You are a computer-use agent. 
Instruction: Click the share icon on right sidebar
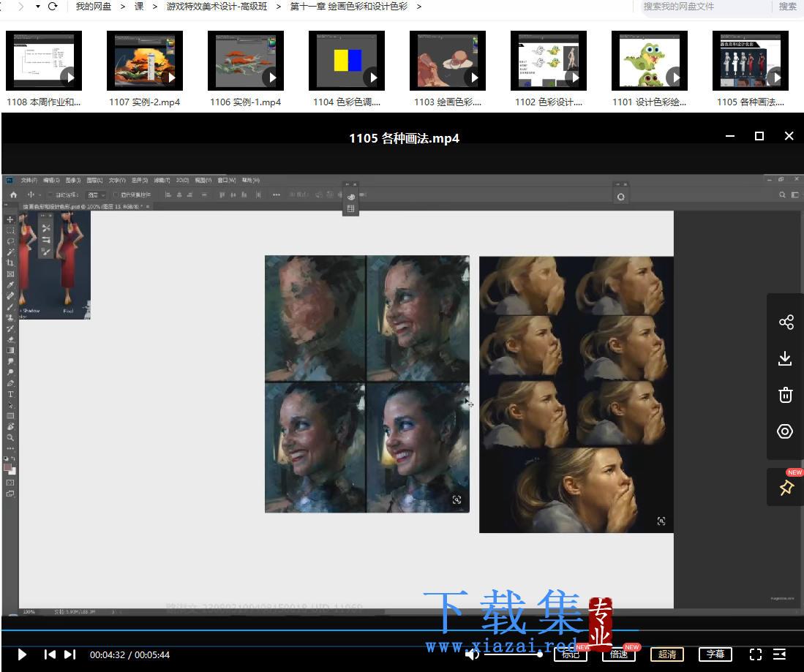click(x=786, y=322)
